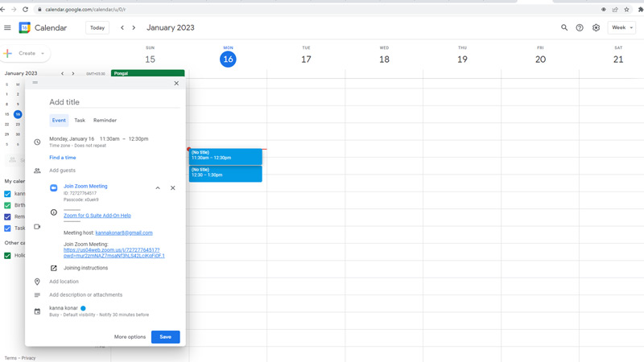The image size is (644, 362).
Task: Open the Join Zoom Meeting link
Action: (85, 186)
